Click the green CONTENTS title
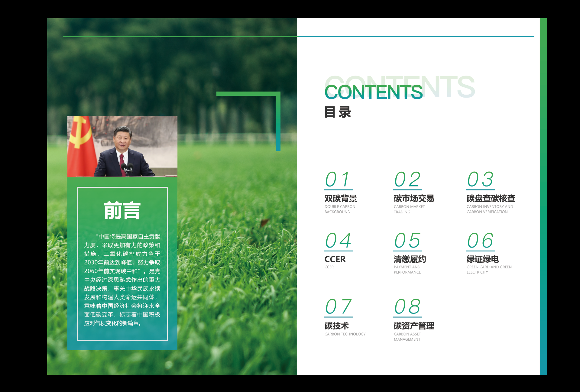 click(373, 92)
